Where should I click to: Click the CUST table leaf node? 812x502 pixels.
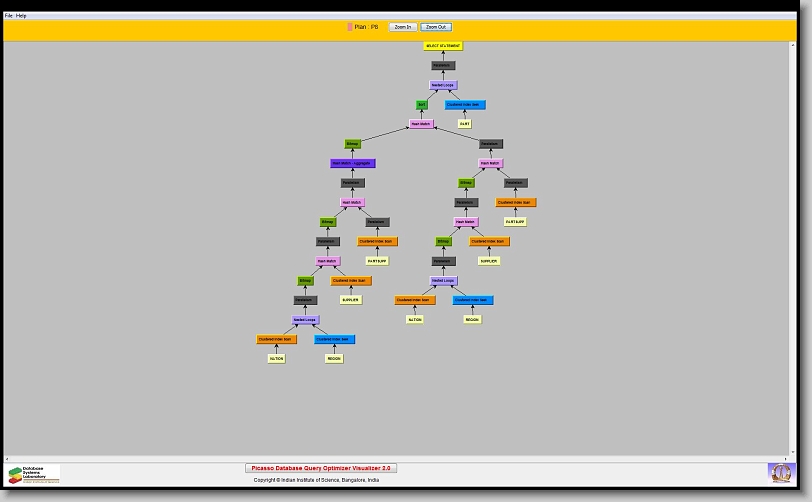tap(464, 124)
